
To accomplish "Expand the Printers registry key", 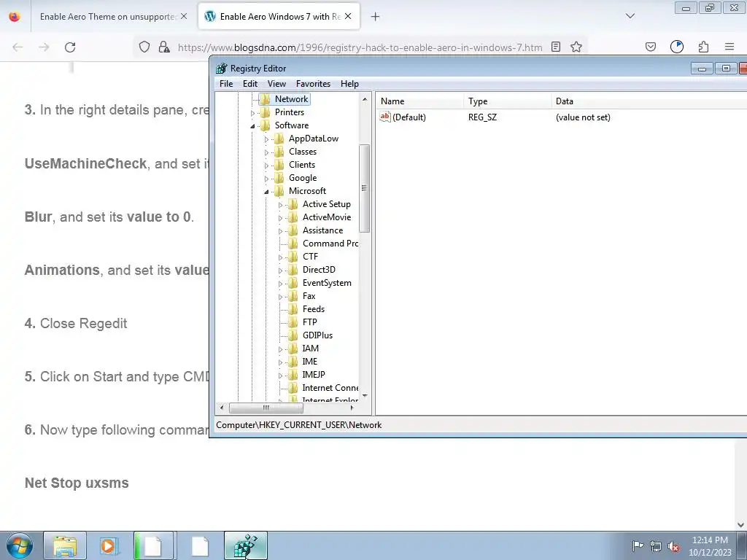I will click(x=253, y=113).
